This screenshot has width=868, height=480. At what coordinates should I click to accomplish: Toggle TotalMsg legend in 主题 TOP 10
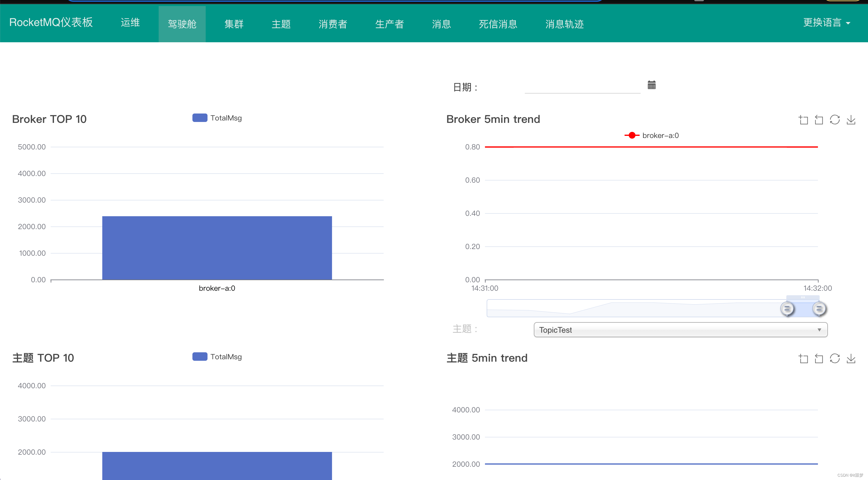click(x=217, y=357)
